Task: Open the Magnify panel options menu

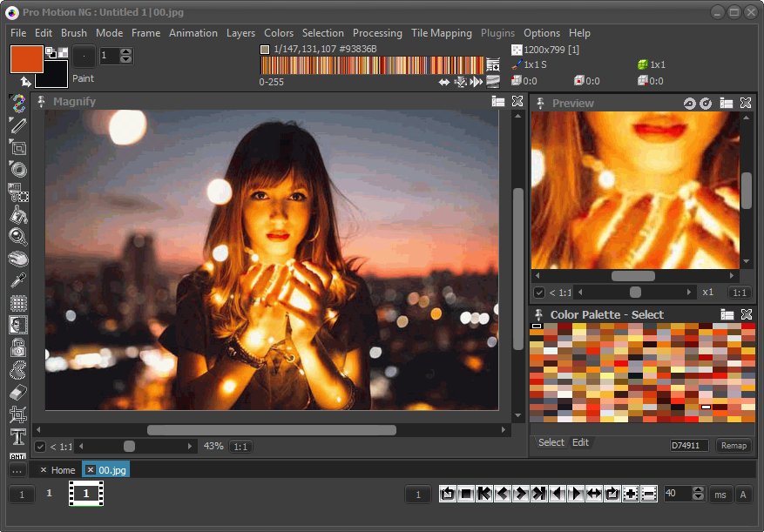Action: (497, 102)
